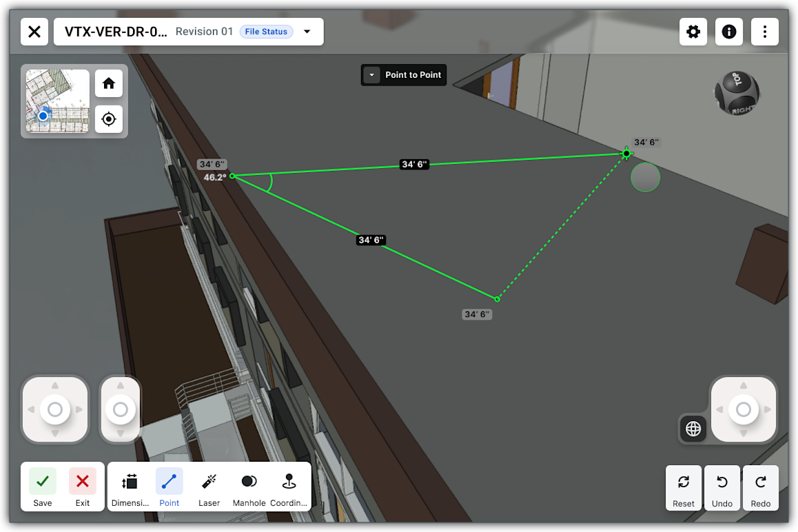Click the left movement joystick center knob

[x=55, y=409]
